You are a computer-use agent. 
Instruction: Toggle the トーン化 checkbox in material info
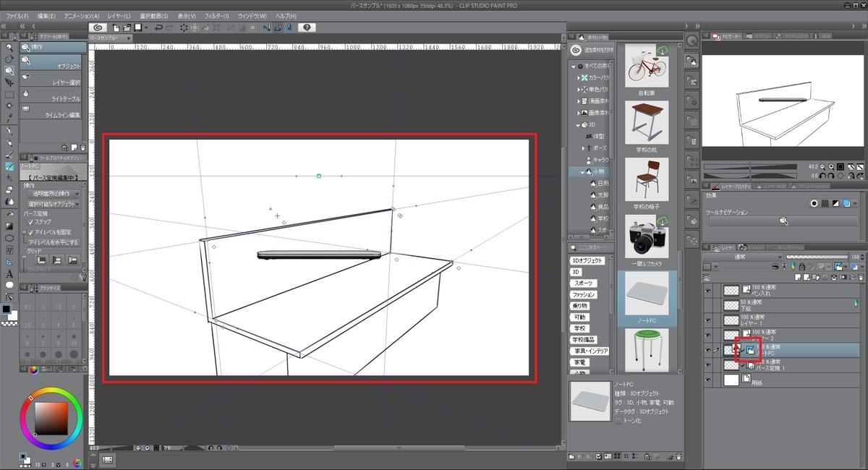[618, 420]
